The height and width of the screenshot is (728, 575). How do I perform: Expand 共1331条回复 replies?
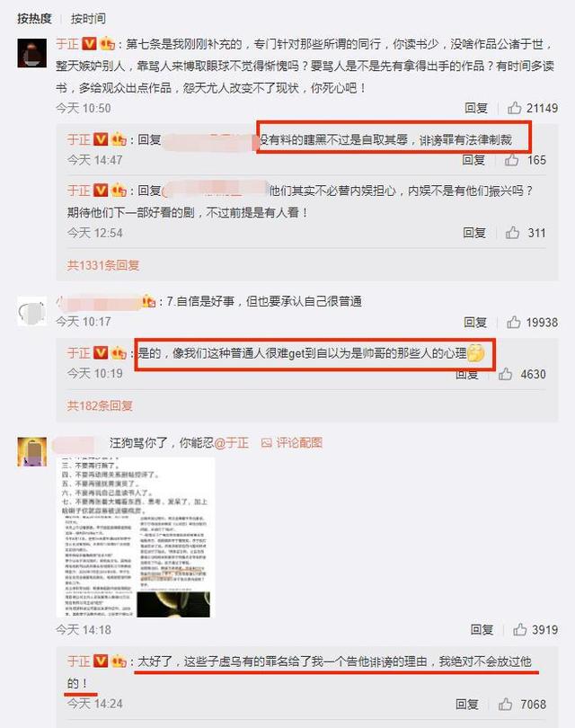(103, 265)
